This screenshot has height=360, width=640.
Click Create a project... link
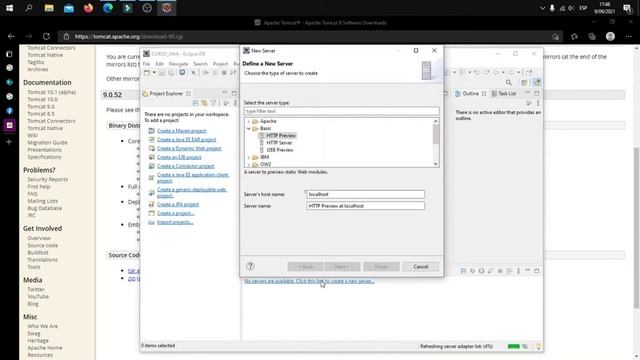tap(176, 213)
